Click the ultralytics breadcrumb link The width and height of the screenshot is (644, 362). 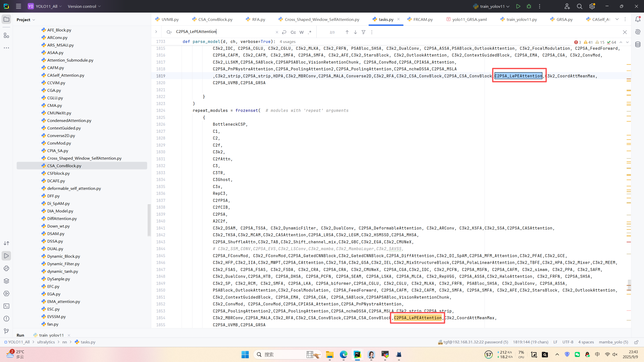point(46,342)
